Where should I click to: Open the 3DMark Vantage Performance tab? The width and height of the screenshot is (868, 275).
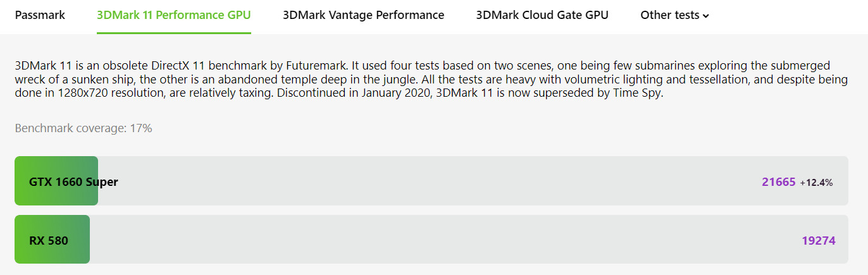pos(363,15)
